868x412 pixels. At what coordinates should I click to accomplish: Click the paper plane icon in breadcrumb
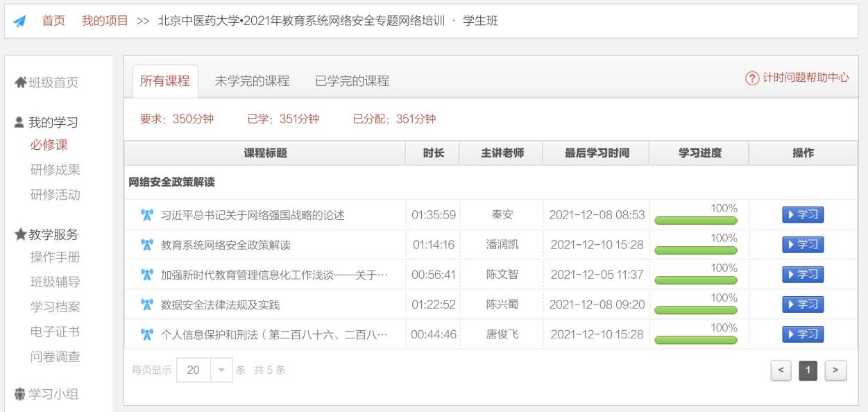(x=19, y=22)
